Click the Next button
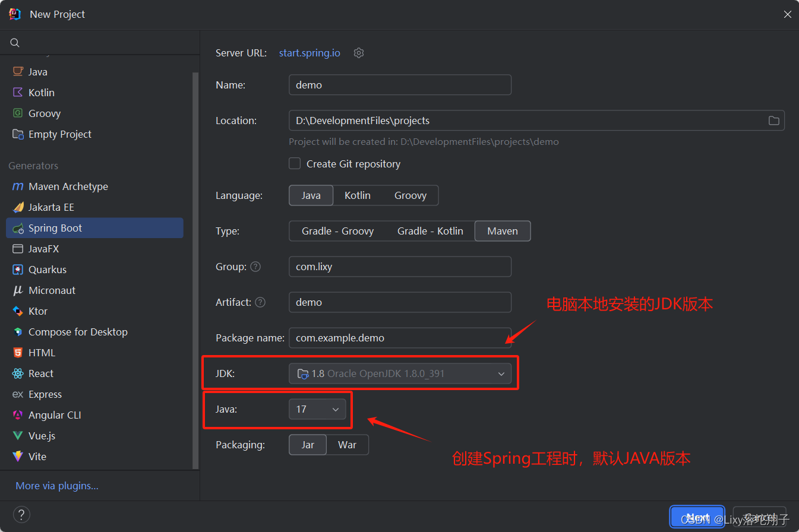The width and height of the screenshot is (799, 532). tap(697, 517)
